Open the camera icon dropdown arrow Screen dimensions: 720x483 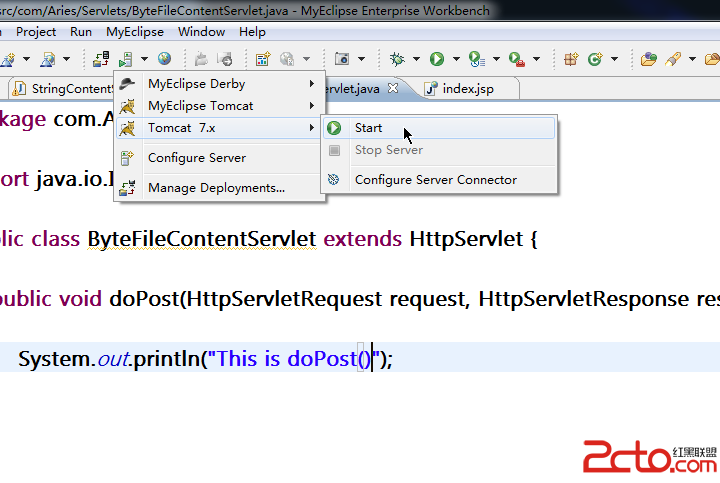point(361,59)
